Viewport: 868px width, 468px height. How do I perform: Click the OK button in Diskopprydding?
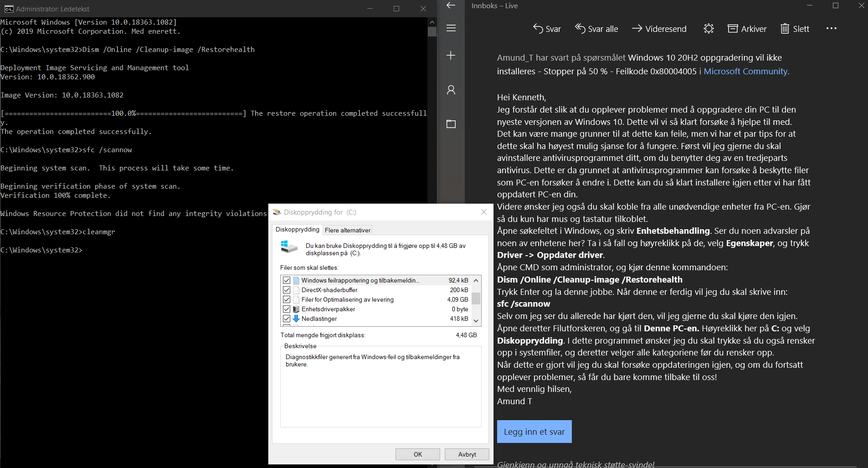click(x=418, y=454)
